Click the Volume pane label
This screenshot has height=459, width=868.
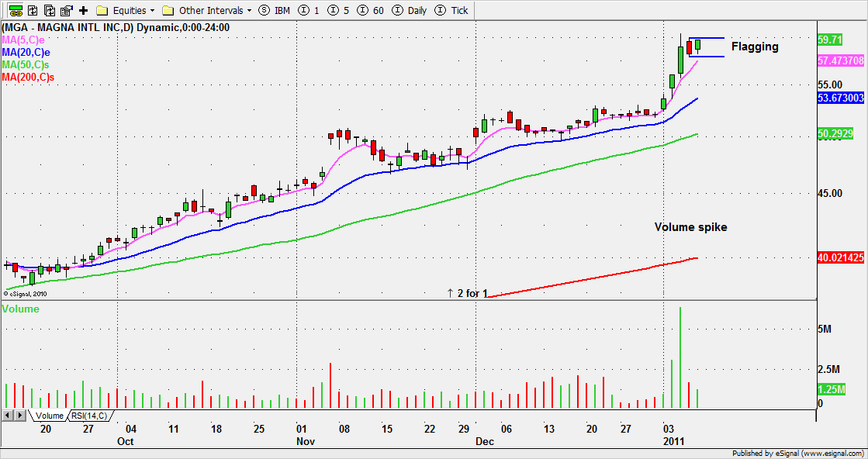pyautogui.click(x=21, y=309)
